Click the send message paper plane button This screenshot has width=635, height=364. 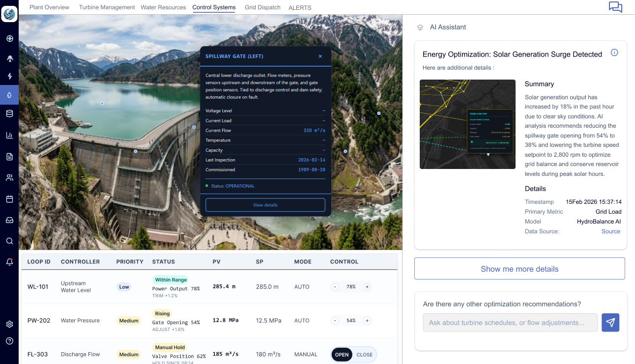[x=610, y=322]
